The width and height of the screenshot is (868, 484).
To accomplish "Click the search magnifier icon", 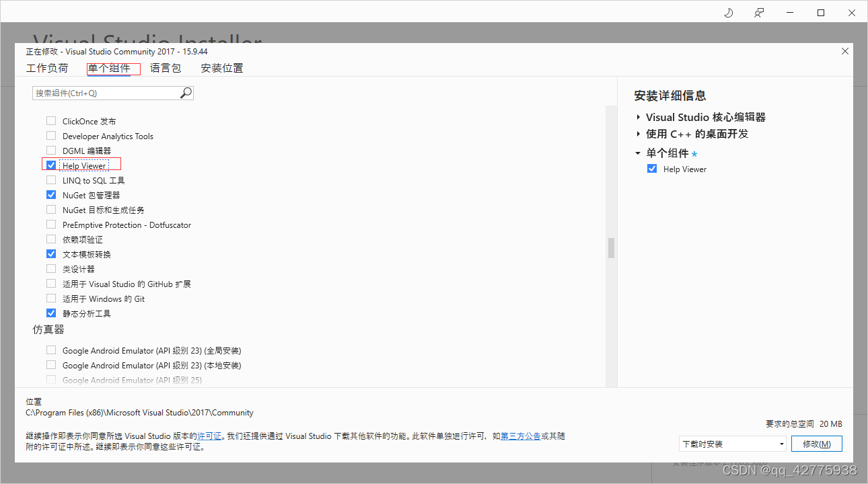I will tap(186, 93).
